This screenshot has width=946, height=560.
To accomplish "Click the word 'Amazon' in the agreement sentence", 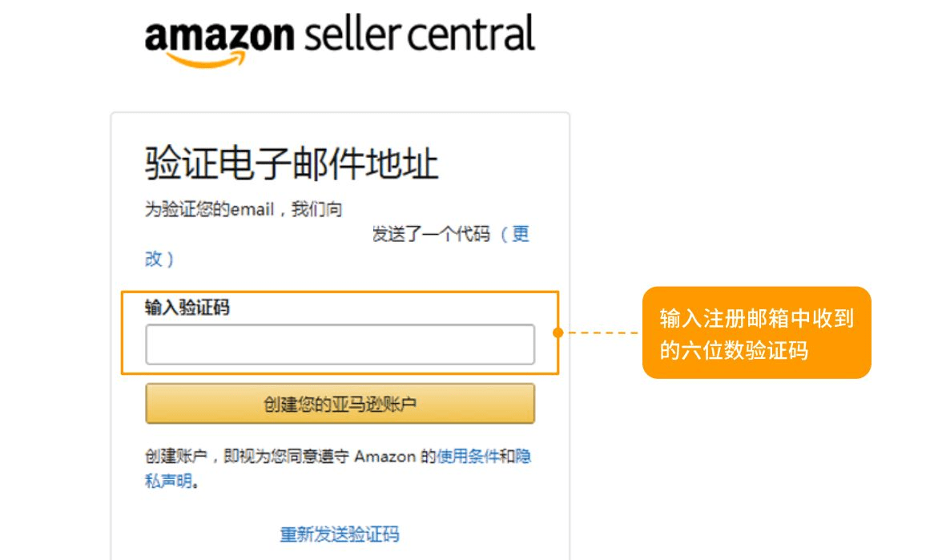I will tap(384, 457).
